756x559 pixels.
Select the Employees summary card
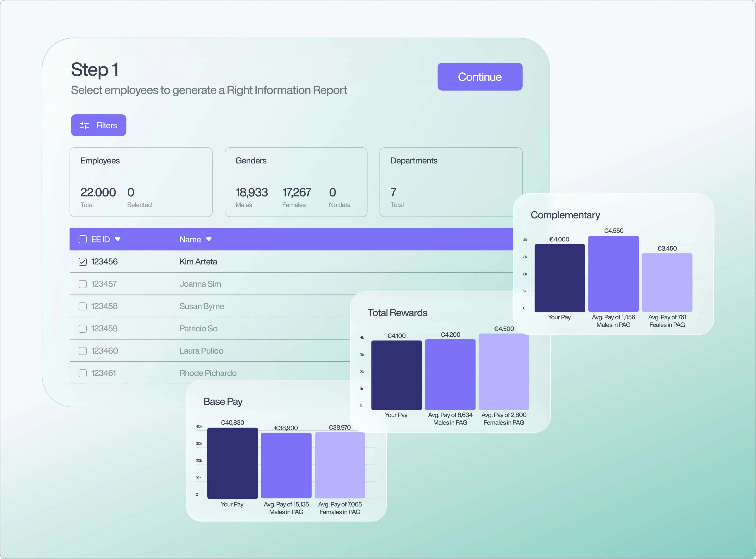pyautogui.click(x=141, y=182)
